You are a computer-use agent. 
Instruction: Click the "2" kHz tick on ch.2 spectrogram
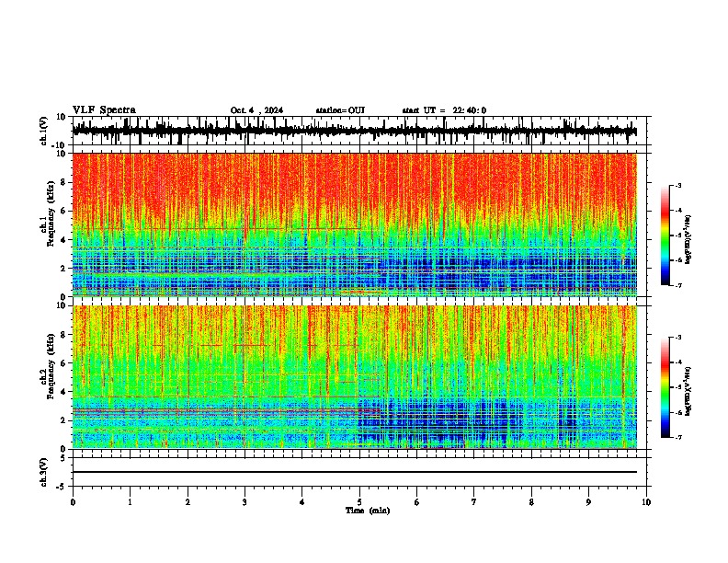pos(64,420)
